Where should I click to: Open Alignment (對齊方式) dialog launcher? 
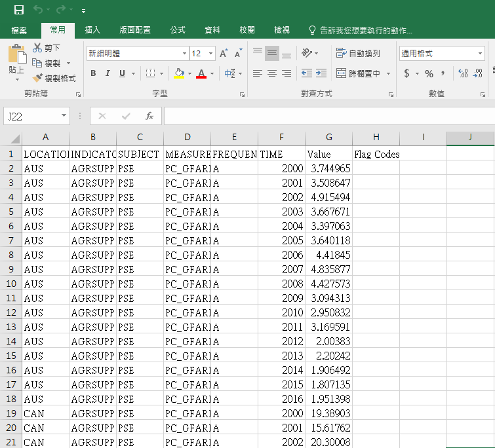391,94
